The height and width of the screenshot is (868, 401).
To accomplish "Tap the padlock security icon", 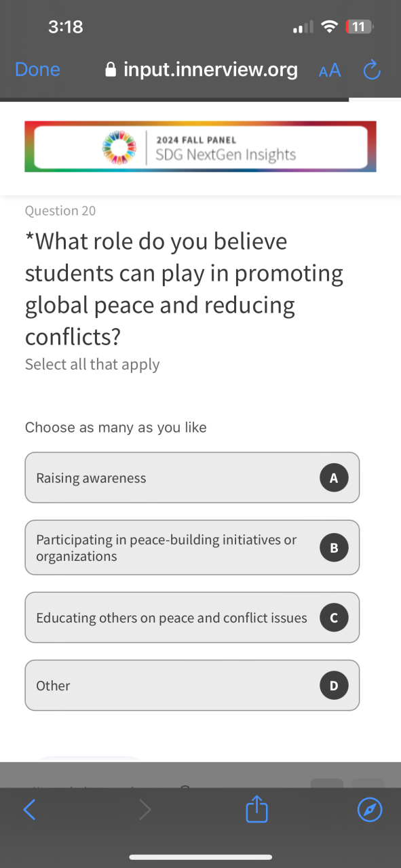I will tap(111, 70).
